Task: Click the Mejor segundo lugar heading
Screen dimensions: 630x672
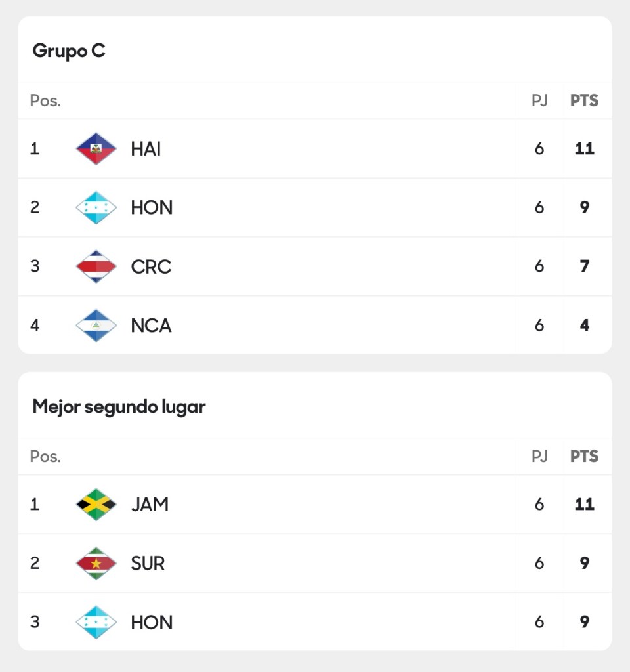Action: [119, 407]
